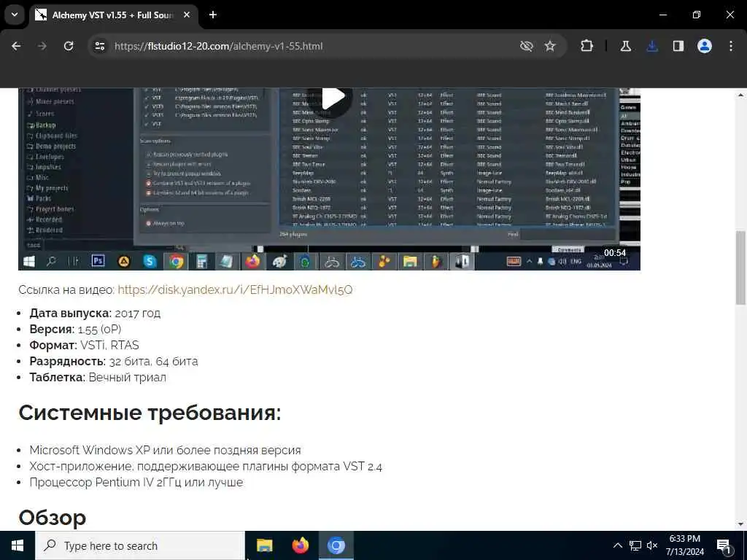Show hidden system tray icons
This screenshot has height=560, width=747.
617,545
